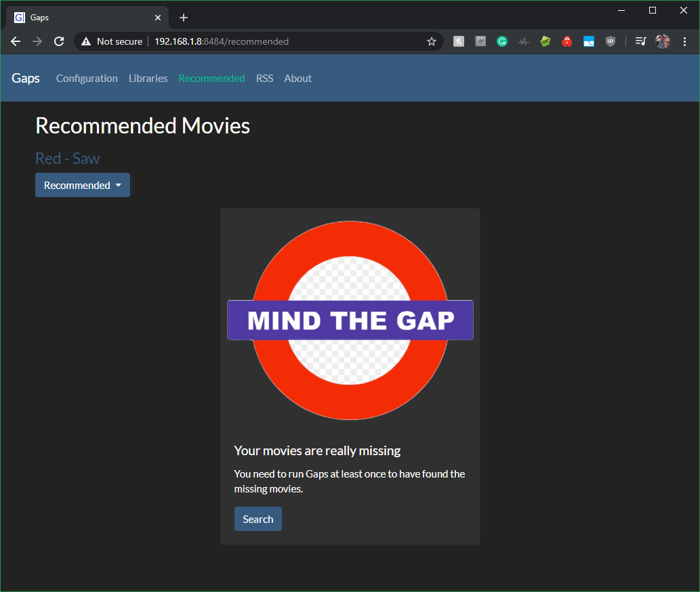Click the browser forward arrow
The image size is (700, 592).
pos(37,41)
